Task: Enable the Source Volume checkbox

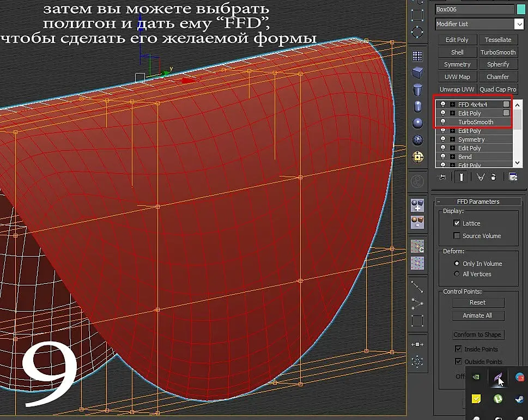Action: point(457,235)
